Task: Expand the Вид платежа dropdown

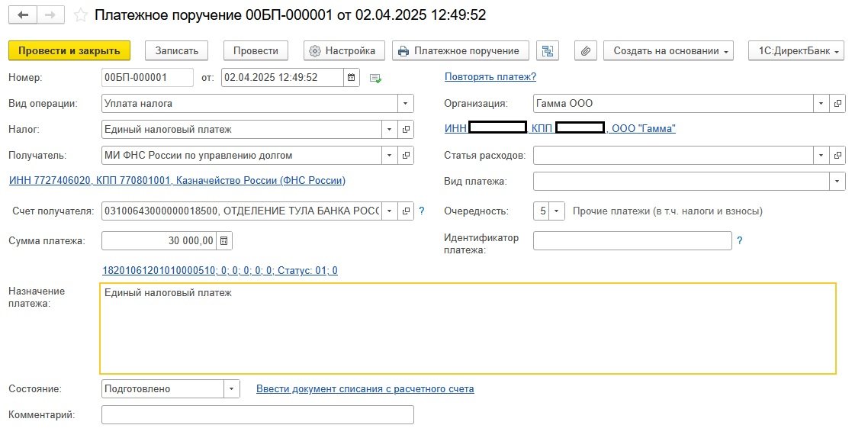Action: click(837, 182)
